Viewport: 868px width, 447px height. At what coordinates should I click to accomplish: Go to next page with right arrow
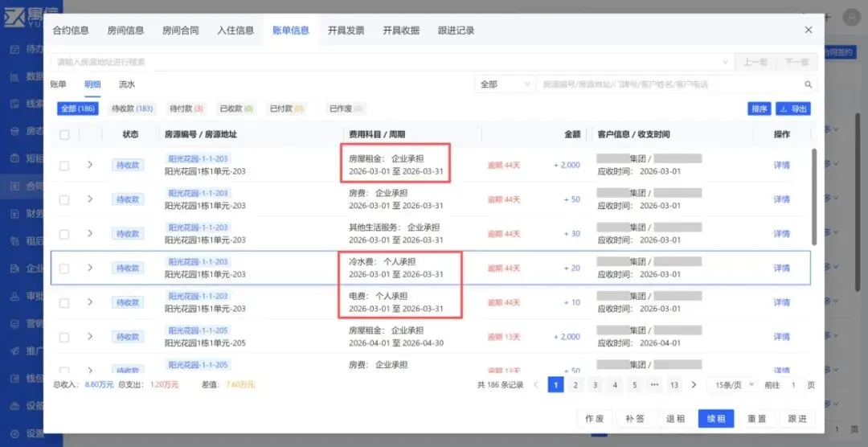click(x=694, y=384)
